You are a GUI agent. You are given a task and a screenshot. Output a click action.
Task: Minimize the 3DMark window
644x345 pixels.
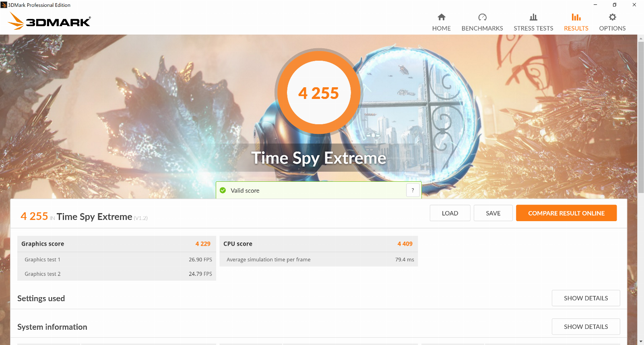(x=595, y=5)
